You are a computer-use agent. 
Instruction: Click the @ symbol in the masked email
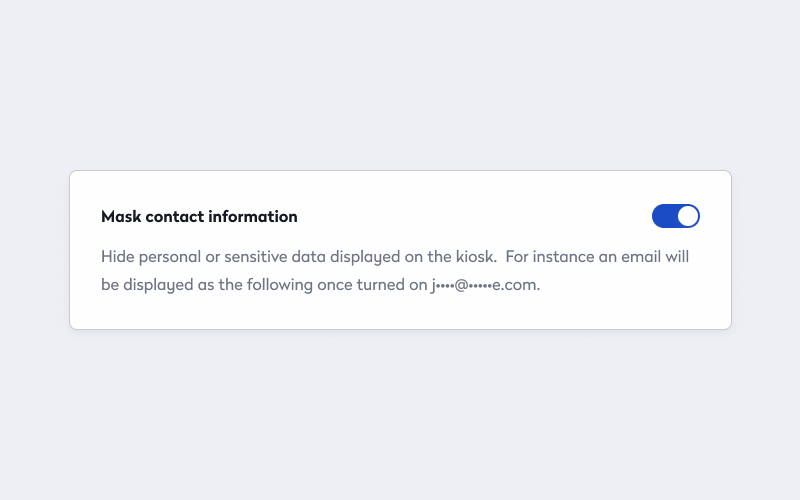[461, 285]
